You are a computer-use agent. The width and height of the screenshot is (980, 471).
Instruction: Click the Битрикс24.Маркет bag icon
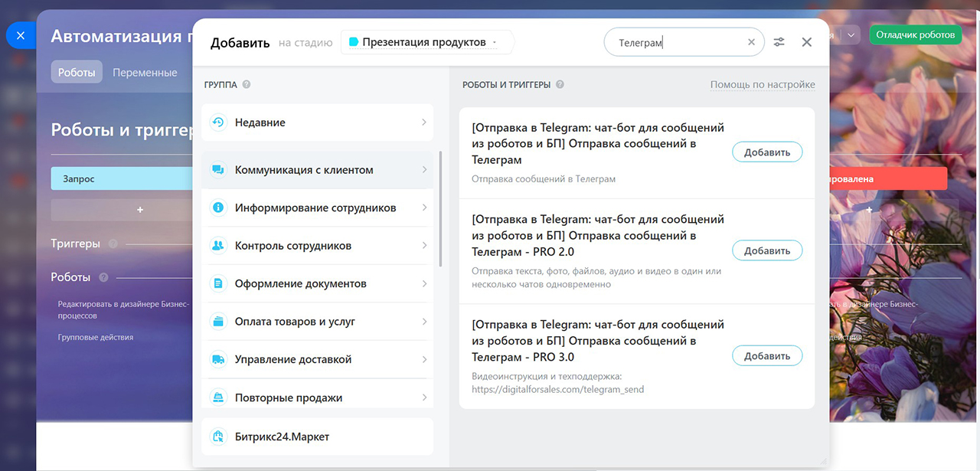tap(218, 437)
